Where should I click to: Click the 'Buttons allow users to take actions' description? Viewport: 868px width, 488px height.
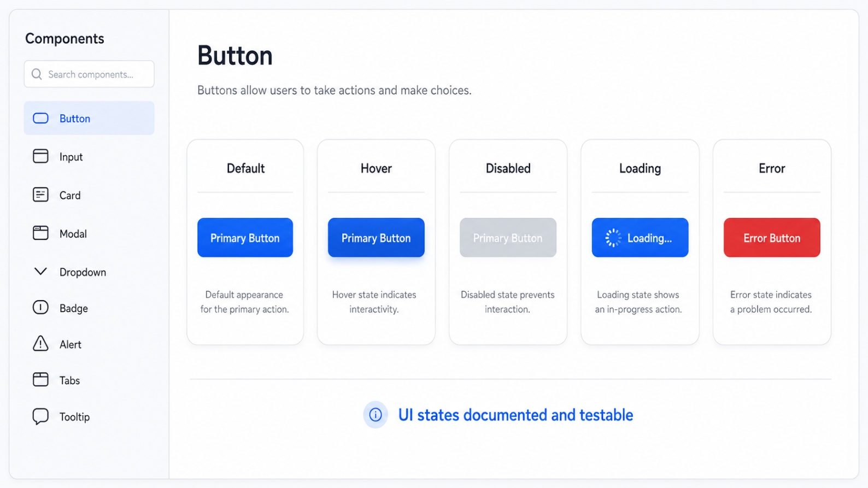pos(334,90)
